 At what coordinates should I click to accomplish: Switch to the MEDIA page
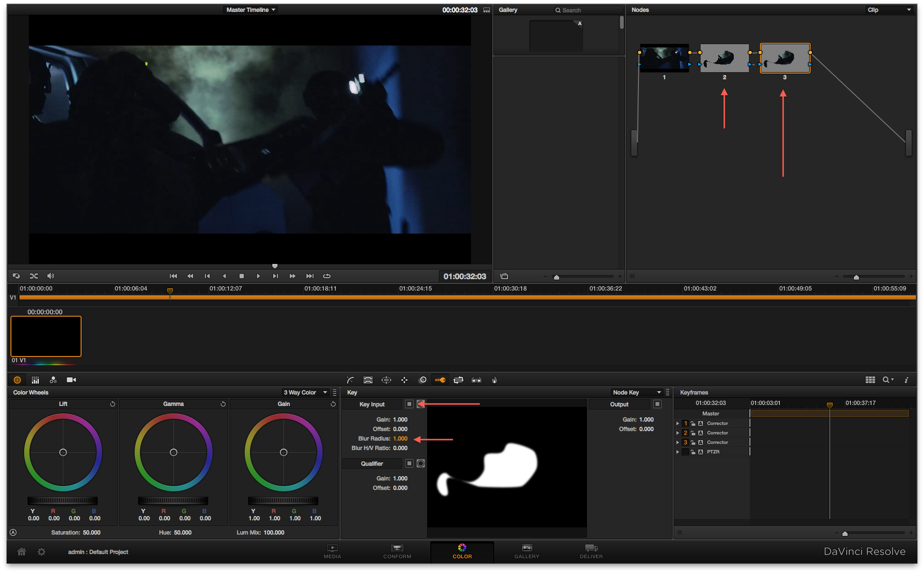point(332,552)
